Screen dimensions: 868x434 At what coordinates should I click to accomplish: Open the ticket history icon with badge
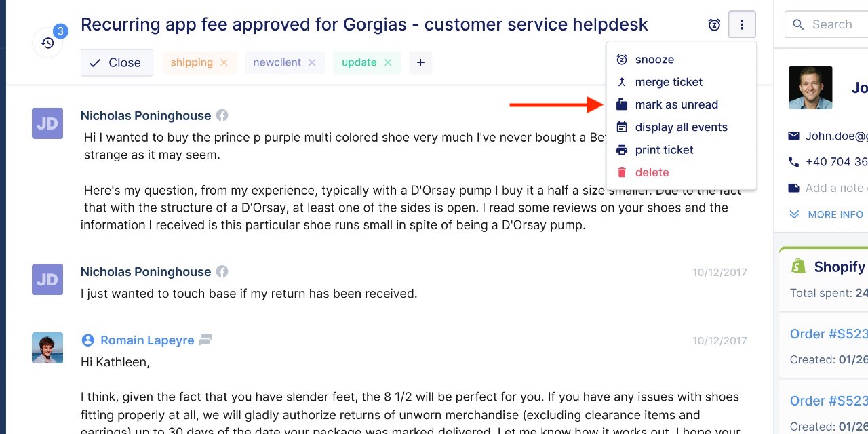click(47, 43)
